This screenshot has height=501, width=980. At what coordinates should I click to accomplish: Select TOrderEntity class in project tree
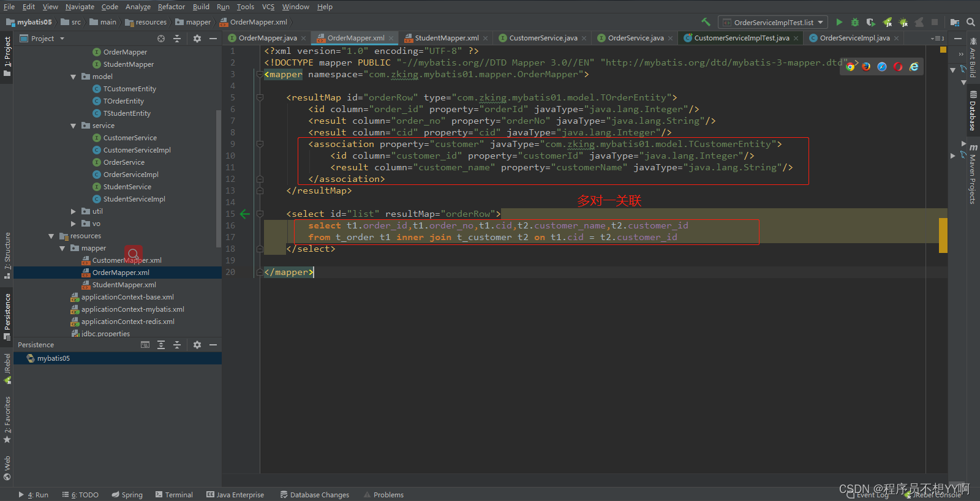pos(123,101)
